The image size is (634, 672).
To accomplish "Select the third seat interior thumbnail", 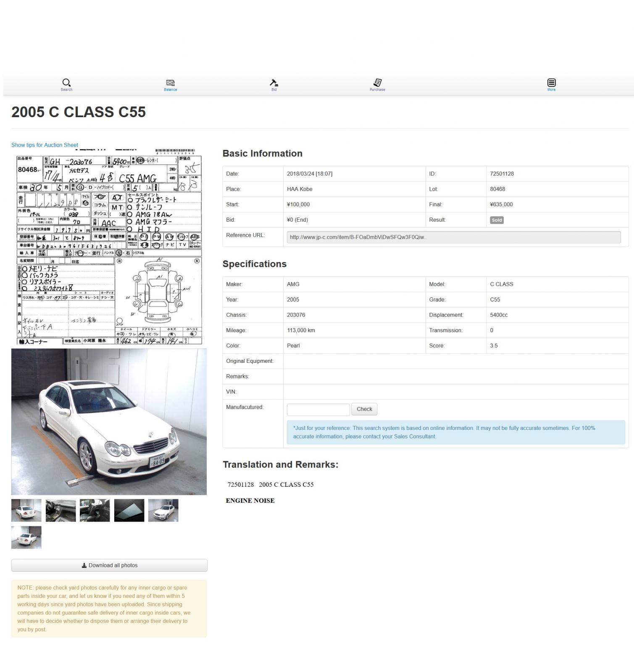I will click(95, 510).
